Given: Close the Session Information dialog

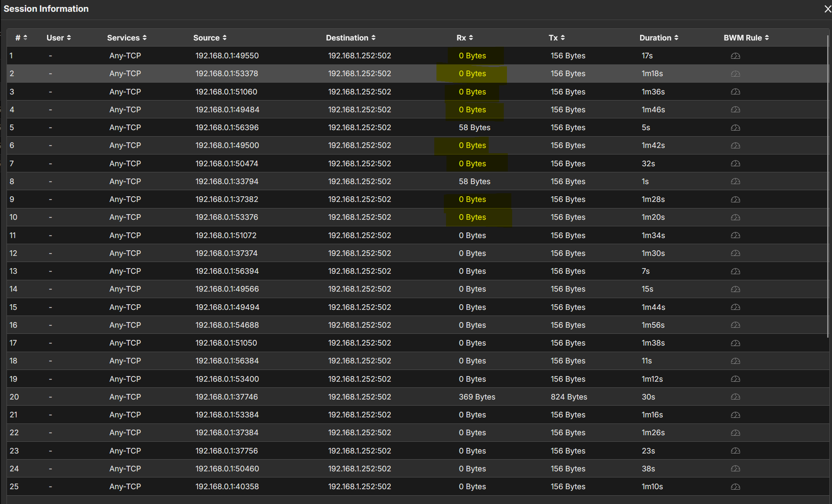Looking at the screenshot, I should [827, 9].
